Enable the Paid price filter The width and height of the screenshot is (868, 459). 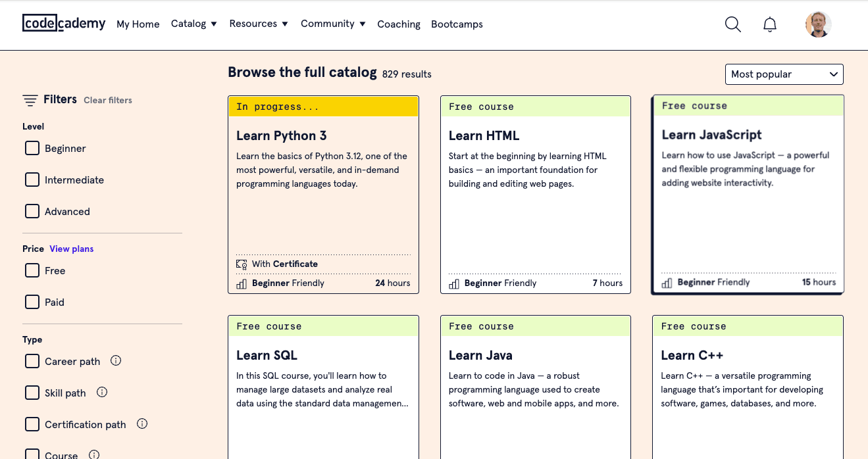click(32, 302)
